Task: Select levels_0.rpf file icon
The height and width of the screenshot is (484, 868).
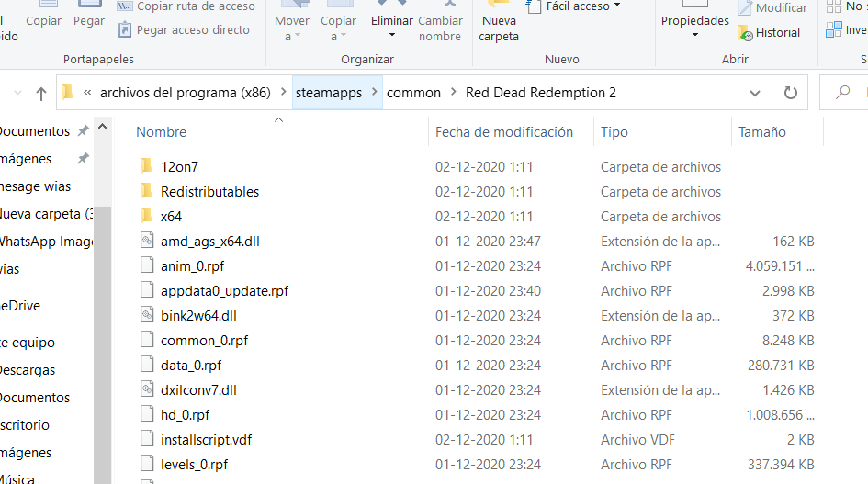Action: [x=147, y=463]
